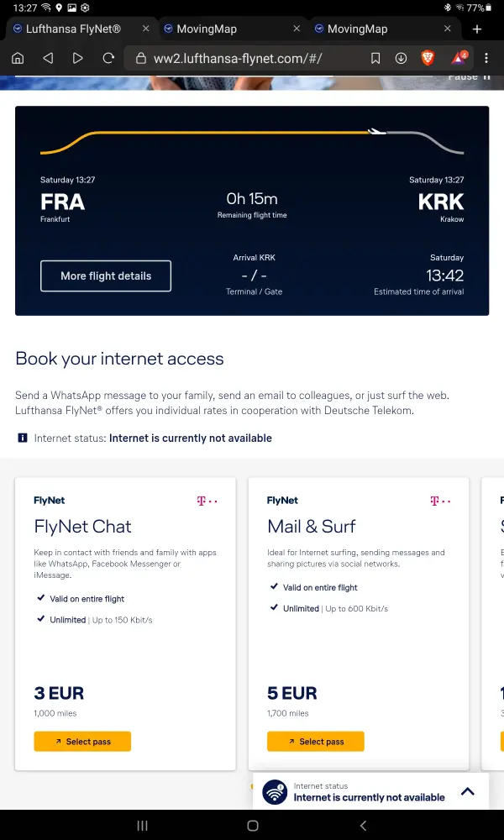The width and height of the screenshot is (504, 840).
Task: Open a new tab with the plus button
Action: 477,29
